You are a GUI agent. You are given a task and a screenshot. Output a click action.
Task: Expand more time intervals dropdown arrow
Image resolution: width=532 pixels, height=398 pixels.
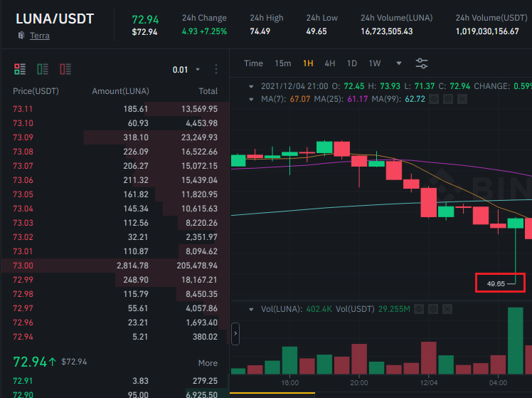tap(399, 63)
